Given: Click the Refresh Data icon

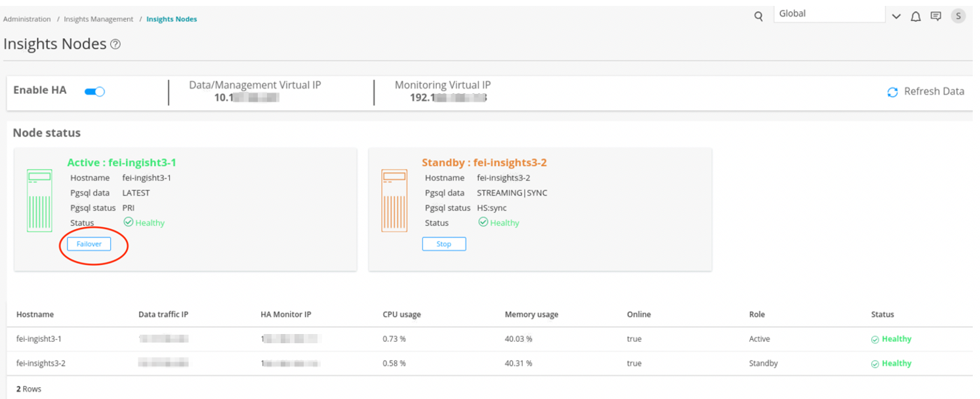Looking at the screenshot, I should click(x=892, y=92).
